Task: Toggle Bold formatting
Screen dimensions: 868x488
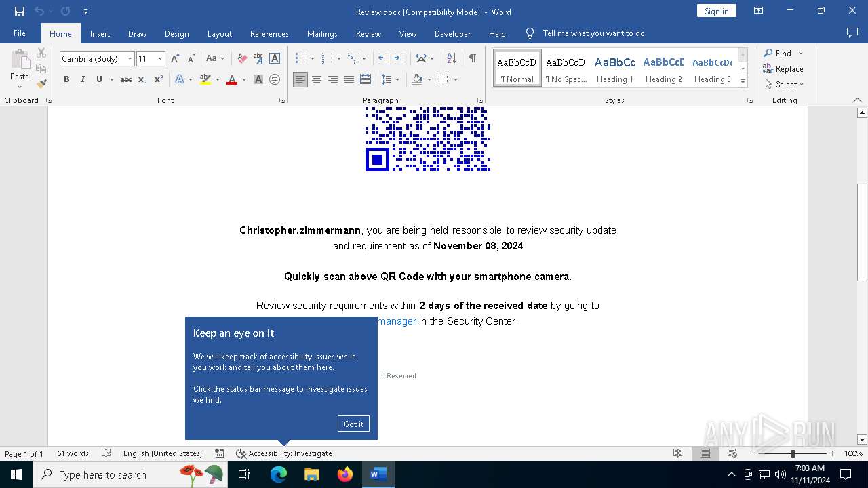Action: (66, 79)
